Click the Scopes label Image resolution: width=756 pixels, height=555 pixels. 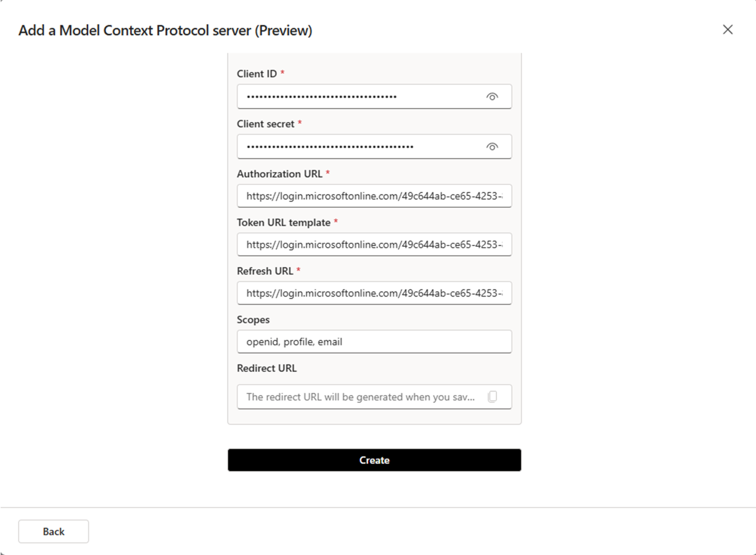tap(253, 319)
